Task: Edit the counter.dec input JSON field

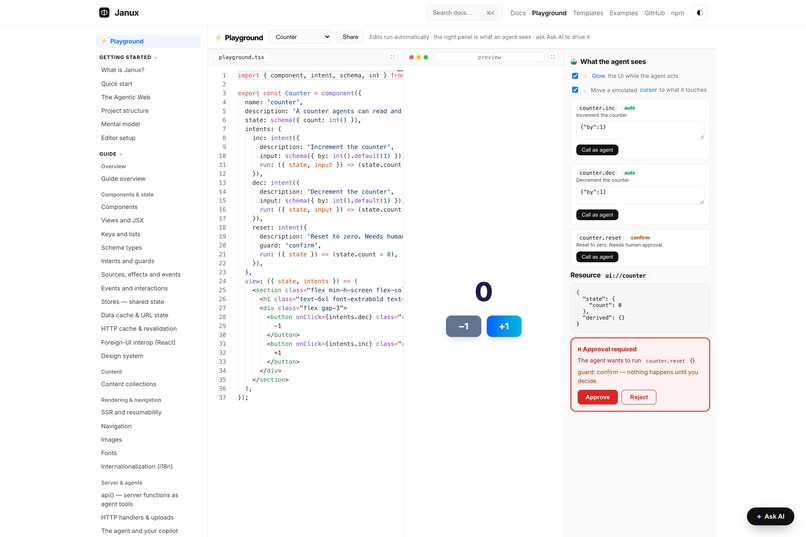Action: pos(640,195)
